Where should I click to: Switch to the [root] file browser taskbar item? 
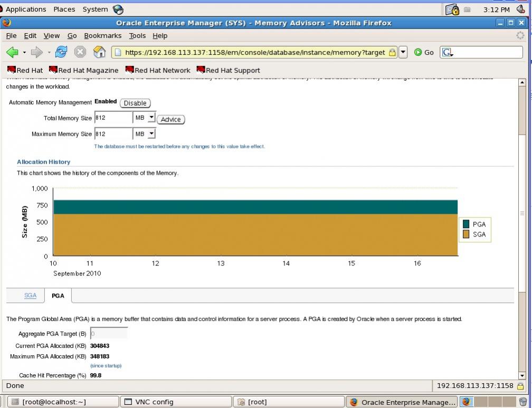(289, 402)
